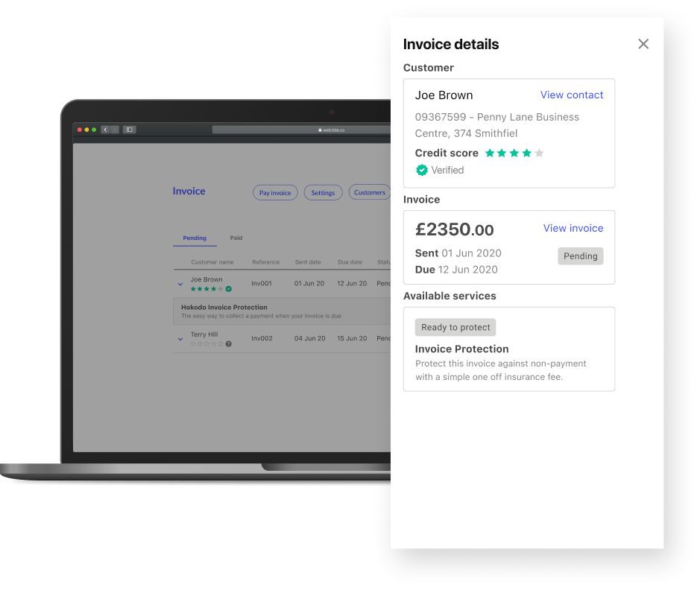Click the padlock icon in the address bar

click(320, 129)
